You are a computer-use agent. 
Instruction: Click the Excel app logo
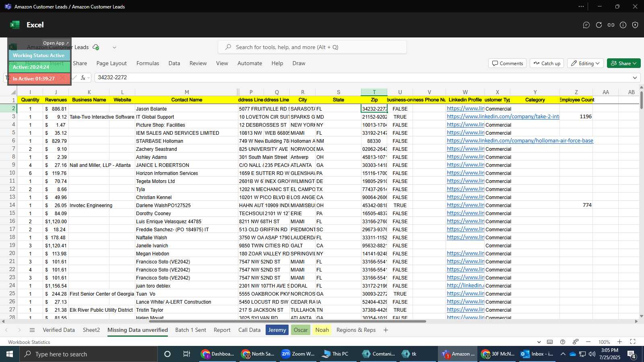click(x=15, y=25)
